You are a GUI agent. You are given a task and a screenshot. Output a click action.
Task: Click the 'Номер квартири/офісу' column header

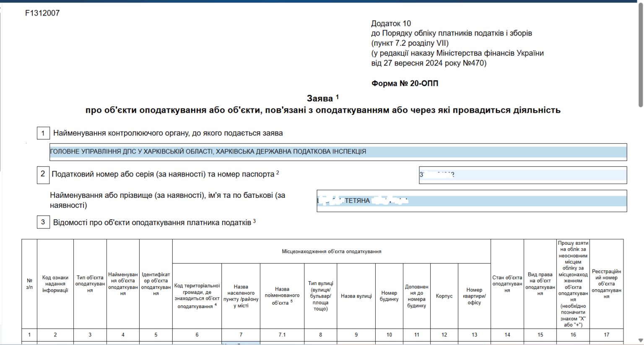[474, 296]
